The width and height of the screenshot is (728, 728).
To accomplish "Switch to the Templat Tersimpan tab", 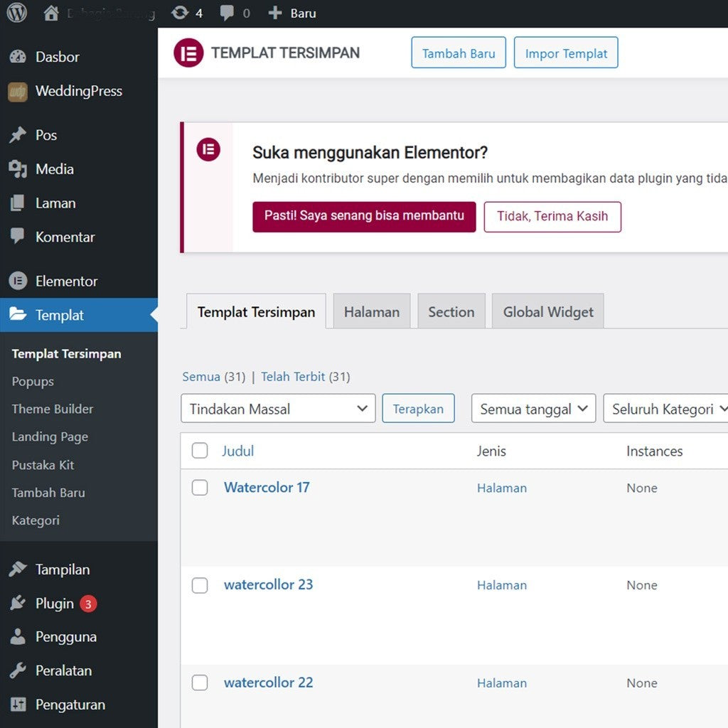I will click(256, 311).
